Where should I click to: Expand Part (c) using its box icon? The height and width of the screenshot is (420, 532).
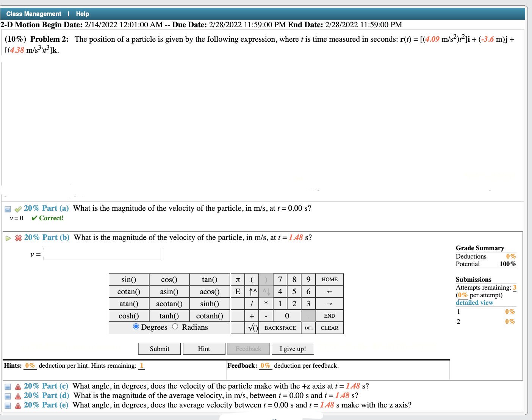(x=8, y=387)
